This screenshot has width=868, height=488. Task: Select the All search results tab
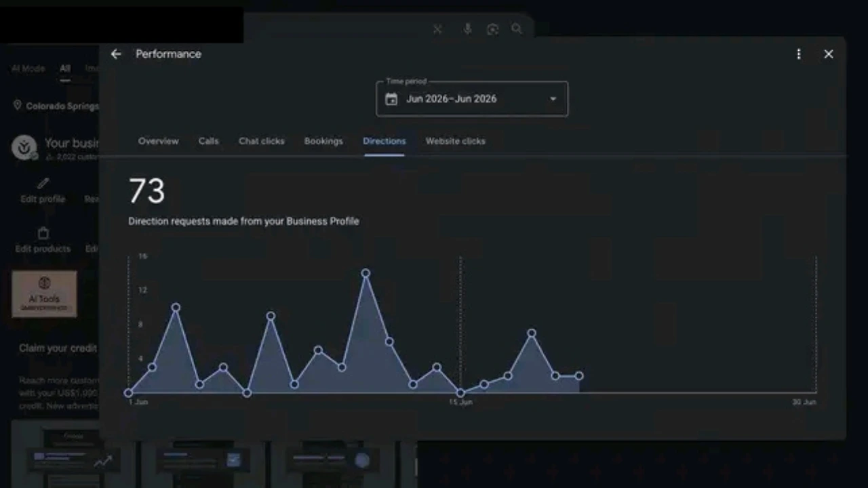[x=65, y=68]
